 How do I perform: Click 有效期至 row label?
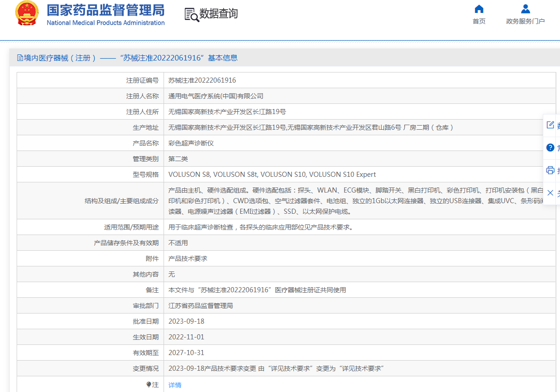click(146, 353)
